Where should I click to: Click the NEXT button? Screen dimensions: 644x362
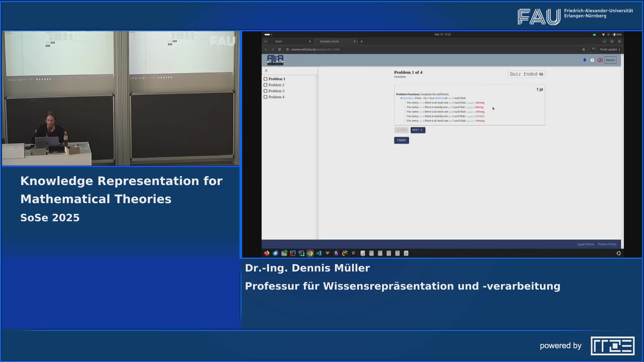click(418, 130)
